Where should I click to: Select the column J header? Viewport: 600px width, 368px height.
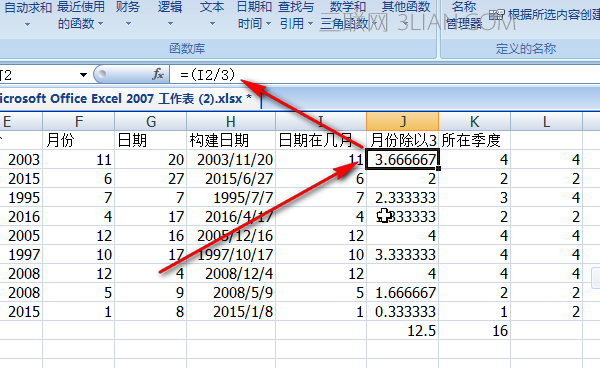(x=403, y=121)
